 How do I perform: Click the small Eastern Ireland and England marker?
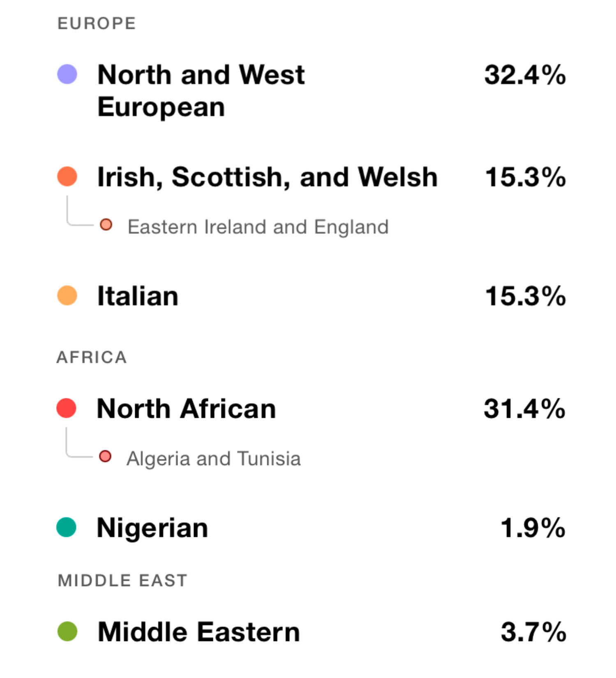106,225
